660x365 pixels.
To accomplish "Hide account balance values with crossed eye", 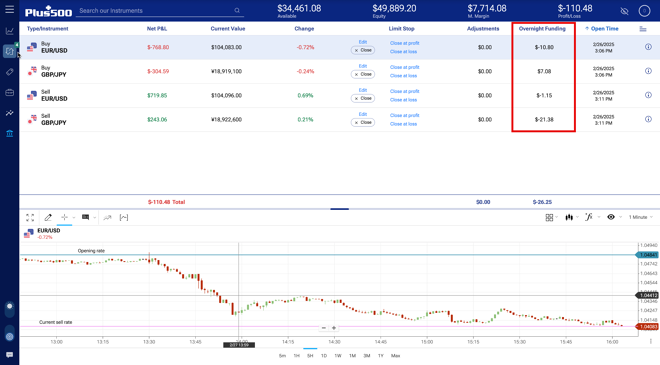I will coord(624,11).
